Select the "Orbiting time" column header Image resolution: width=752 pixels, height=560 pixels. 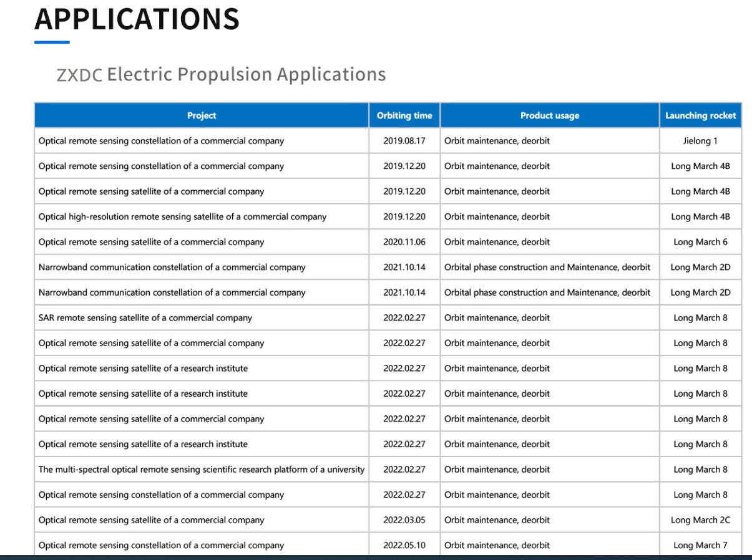click(404, 115)
